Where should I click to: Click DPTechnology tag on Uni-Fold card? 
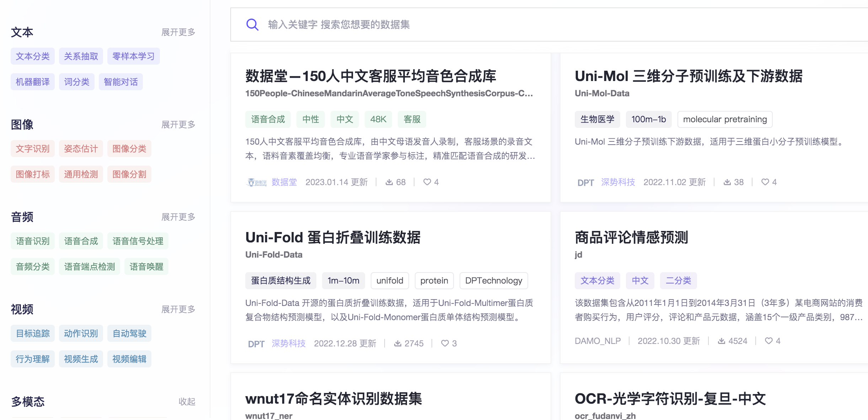[494, 281]
